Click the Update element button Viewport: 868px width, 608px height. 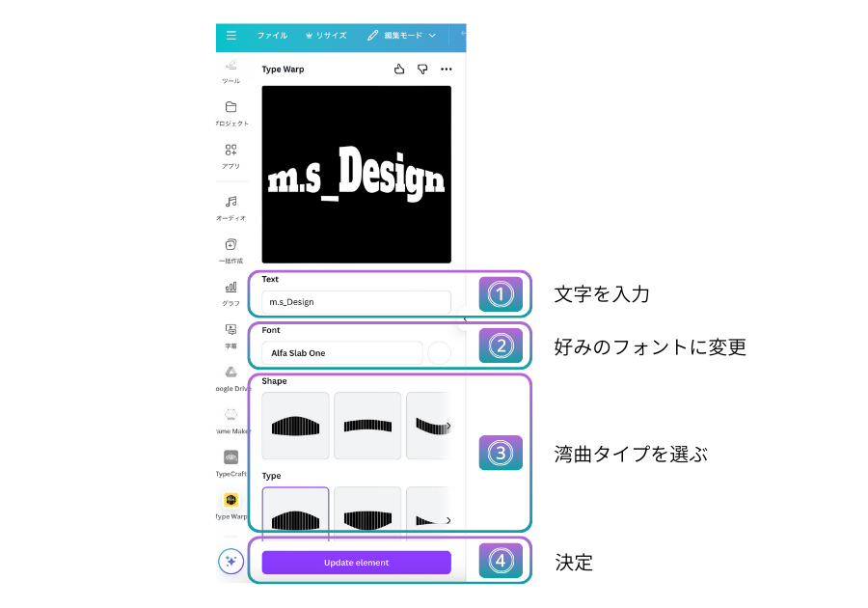pos(356,563)
